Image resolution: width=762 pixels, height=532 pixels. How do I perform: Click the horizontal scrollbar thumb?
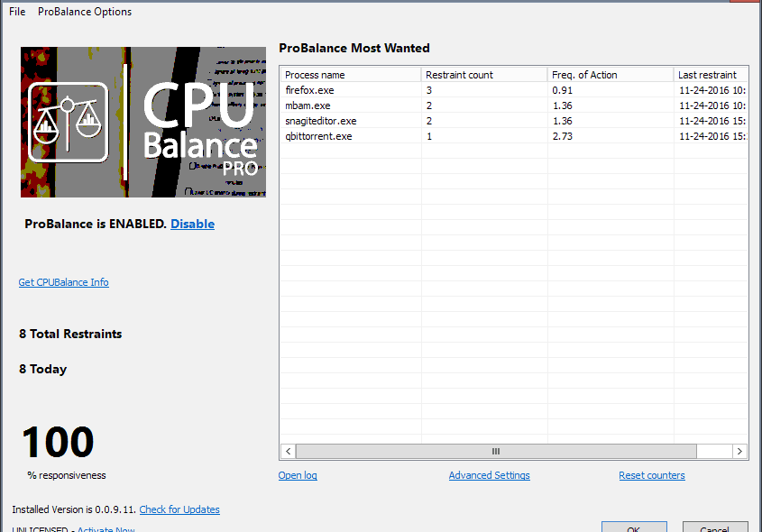(x=496, y=452)
